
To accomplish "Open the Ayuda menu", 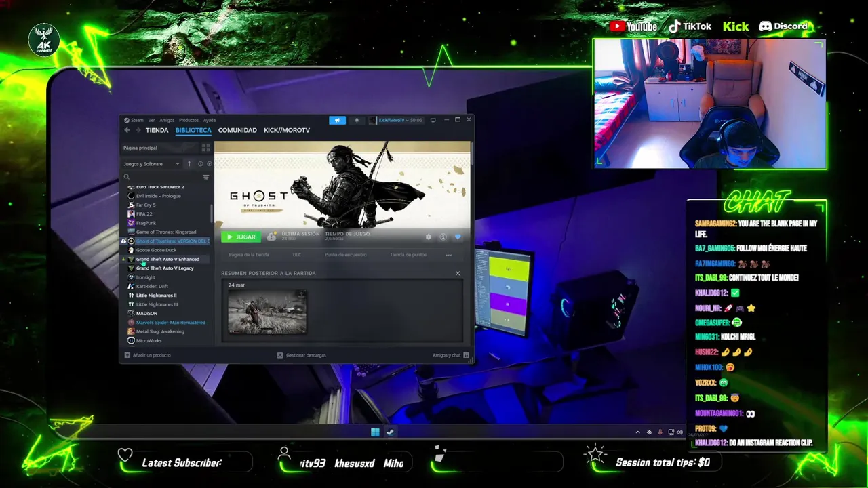I will click(x=210, y=120).
